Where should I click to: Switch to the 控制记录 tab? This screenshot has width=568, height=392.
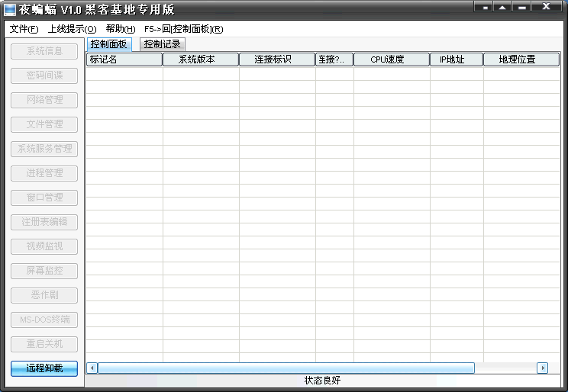(163, 44)
